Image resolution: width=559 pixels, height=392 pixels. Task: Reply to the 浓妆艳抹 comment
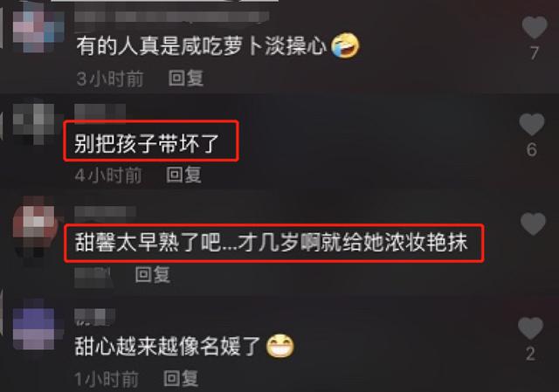click(153, 274)
